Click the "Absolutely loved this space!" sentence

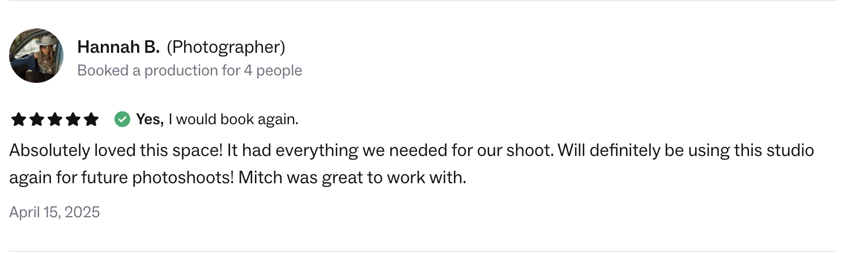pos(116,151)
